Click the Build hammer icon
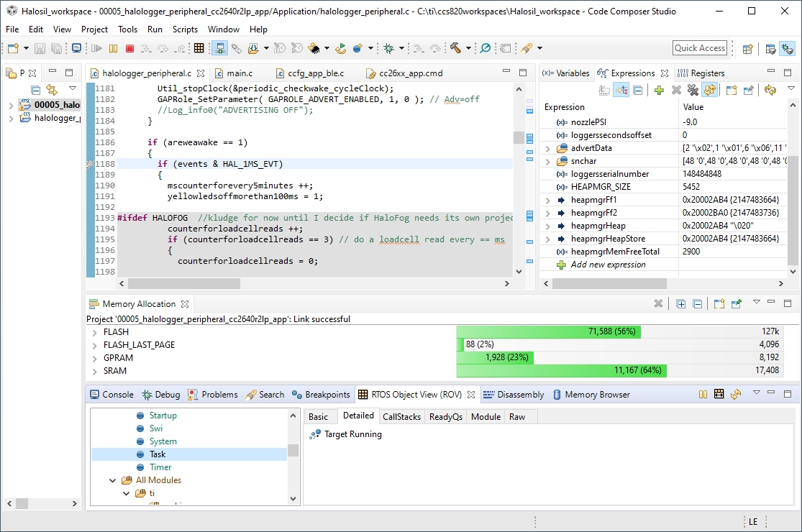Screen dimensions: 802x532 coord(456,48)
